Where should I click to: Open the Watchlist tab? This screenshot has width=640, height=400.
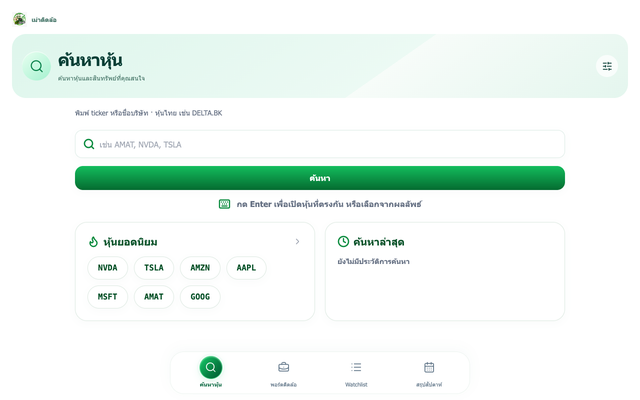coord(356,373)
